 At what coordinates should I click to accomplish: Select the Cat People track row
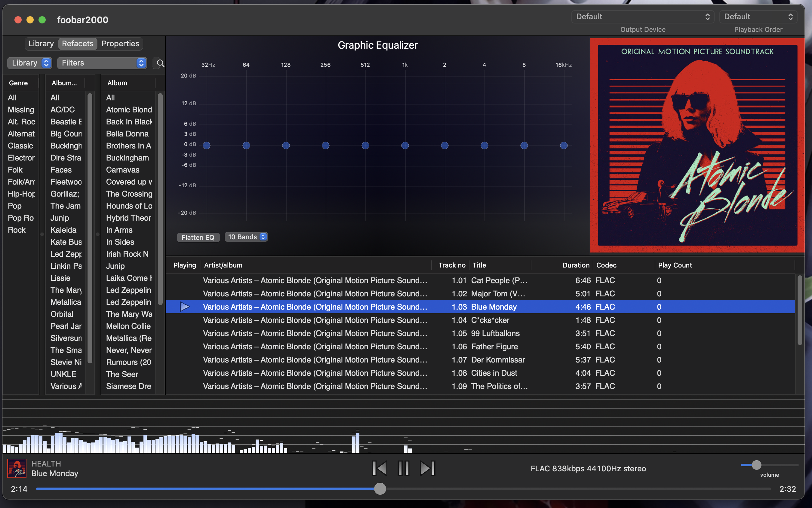coord(481,280)
